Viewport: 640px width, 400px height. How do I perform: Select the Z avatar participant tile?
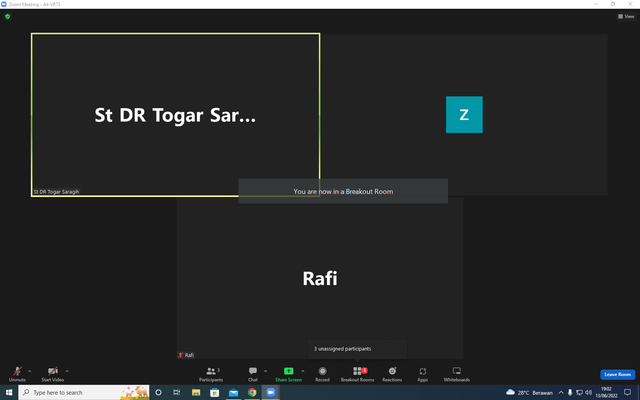pos(464,115)
